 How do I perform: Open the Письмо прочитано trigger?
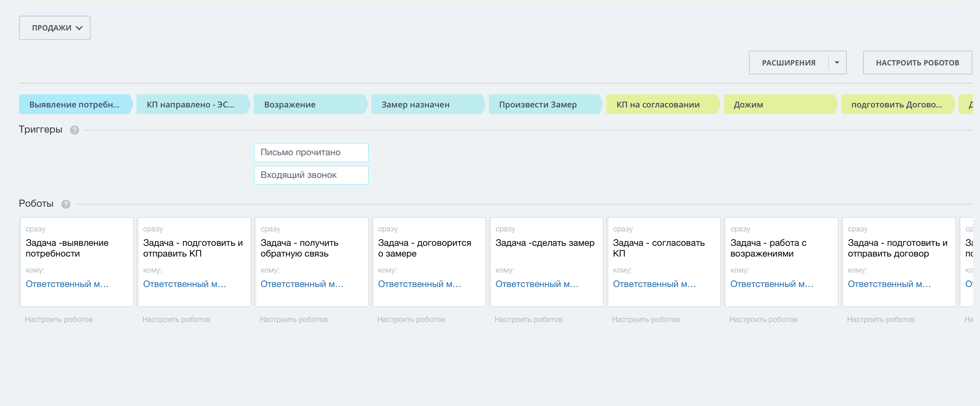(x=311, y=152)
